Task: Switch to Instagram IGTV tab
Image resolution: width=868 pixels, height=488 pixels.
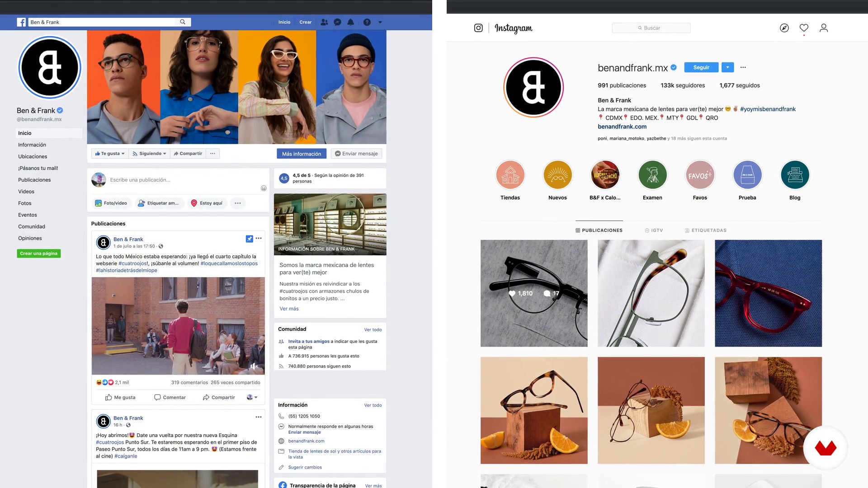Action: pyautogui.click(x=654, y=230)
